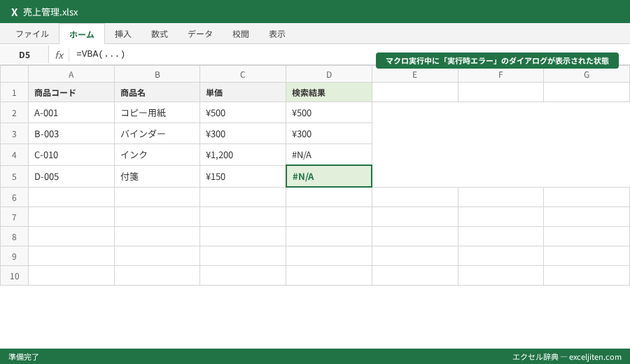The image size is (630, 364).
Task: Select the #N/A cell in row 4
Action: [x=329, y=155]
